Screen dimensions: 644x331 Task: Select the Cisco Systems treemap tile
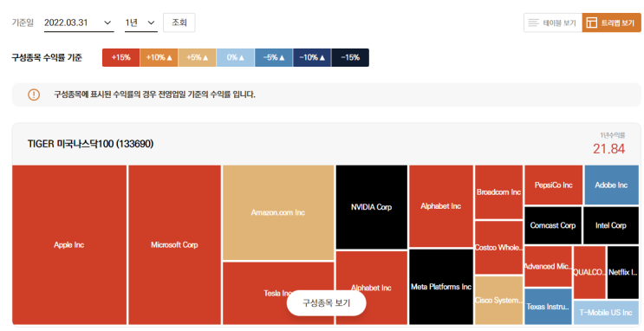point(498,300)
